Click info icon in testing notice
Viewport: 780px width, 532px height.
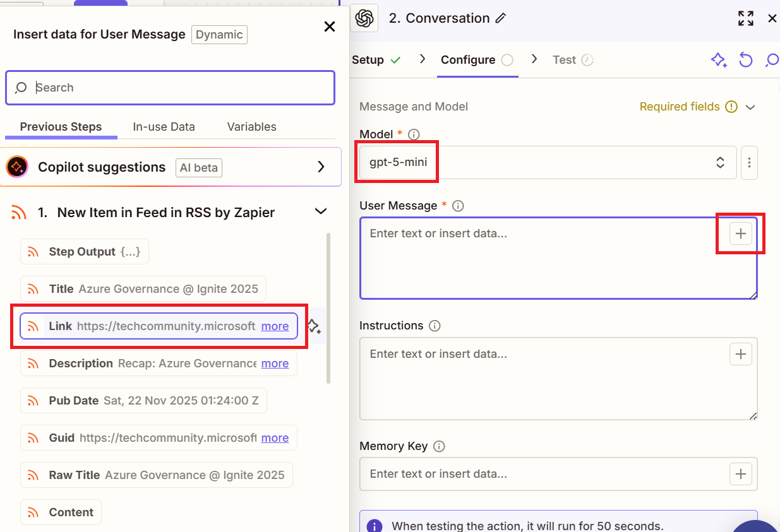tap(375, 526)
